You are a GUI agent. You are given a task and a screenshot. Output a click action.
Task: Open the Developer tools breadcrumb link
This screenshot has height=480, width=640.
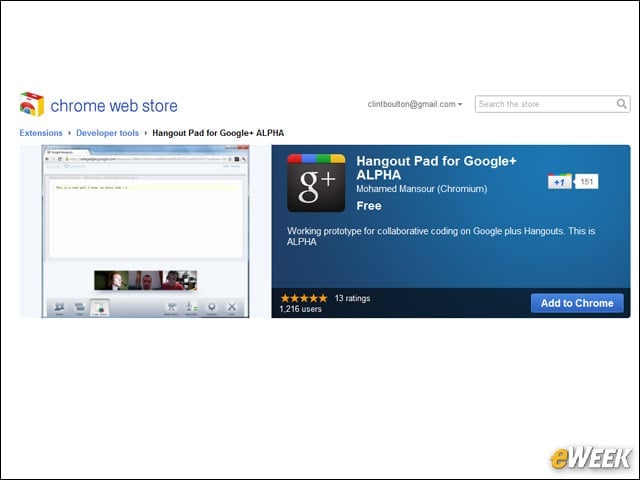click(x=107, y=133)
